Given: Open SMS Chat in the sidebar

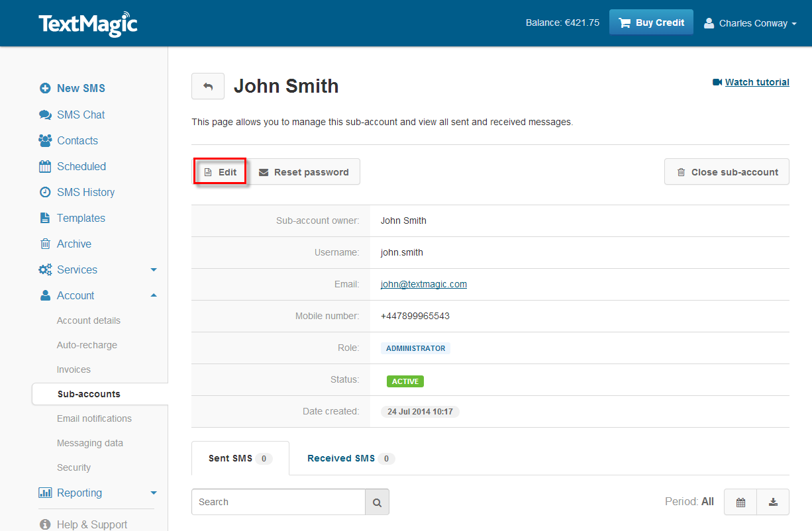Looking at the screenshot, I should point(80,115).
